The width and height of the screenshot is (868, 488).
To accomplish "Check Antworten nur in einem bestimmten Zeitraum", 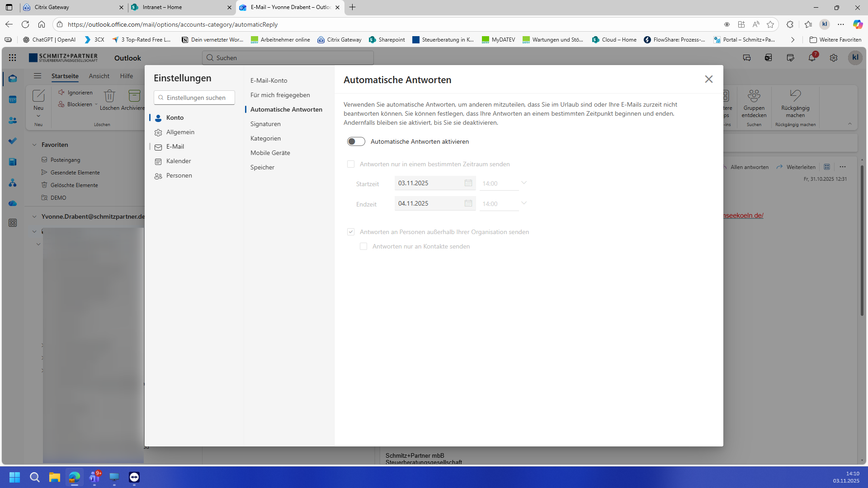I will tap(351, 164).
